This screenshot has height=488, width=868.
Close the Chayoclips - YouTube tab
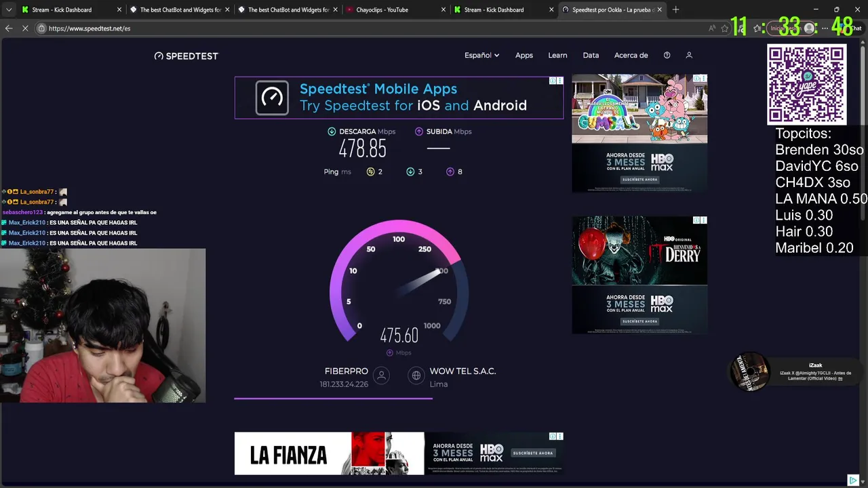click(x=443, y=10)
